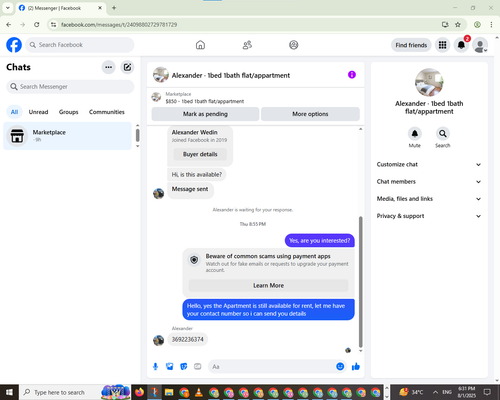Click Learn More about payment scams
The height and width of the screenshot is (400, 500).
click(x=268, y=286)
